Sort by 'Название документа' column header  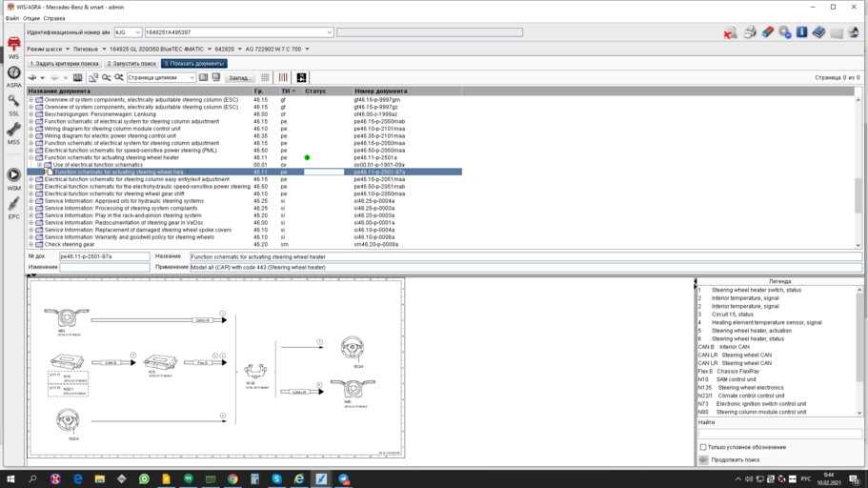[139, 91]
